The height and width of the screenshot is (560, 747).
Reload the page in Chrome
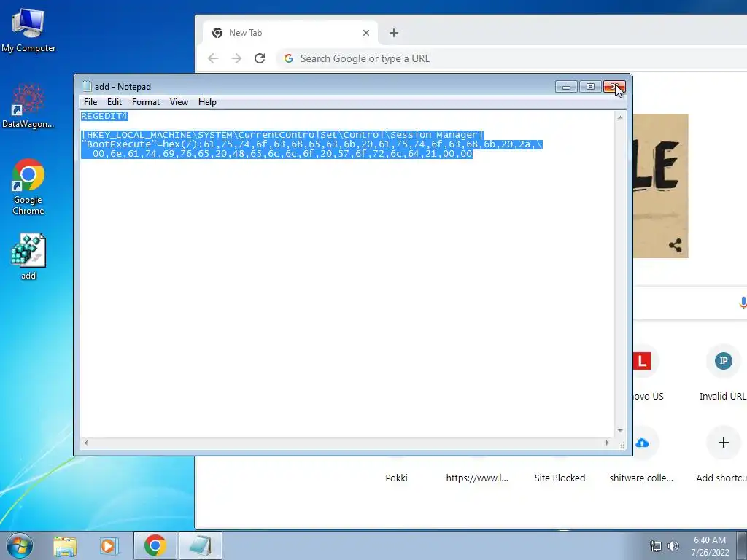click(x=260, y=58)
